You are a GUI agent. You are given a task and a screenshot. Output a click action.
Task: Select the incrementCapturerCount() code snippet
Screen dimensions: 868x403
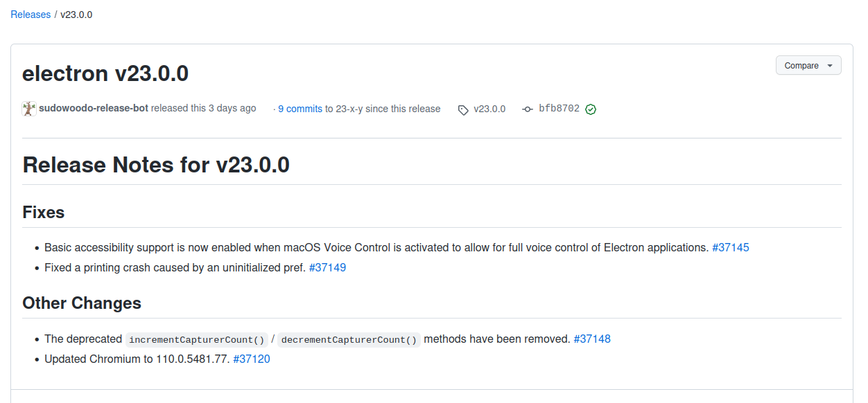[196, 339]
